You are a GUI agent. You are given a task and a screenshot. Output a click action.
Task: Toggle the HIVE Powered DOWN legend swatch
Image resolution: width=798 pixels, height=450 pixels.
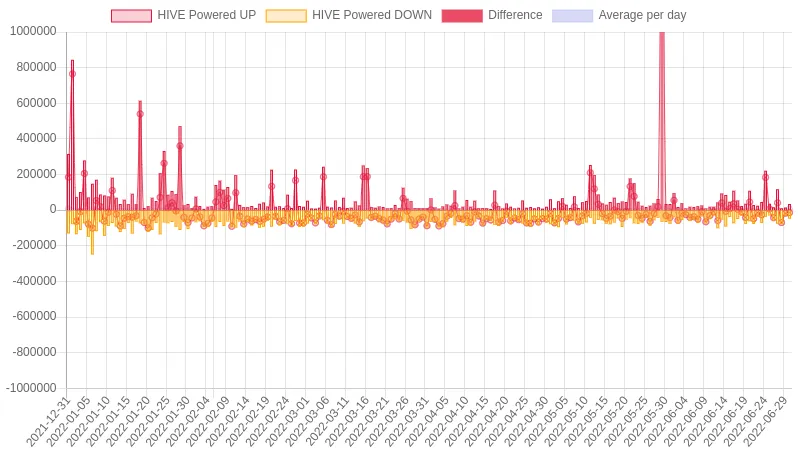pos(286,16)
